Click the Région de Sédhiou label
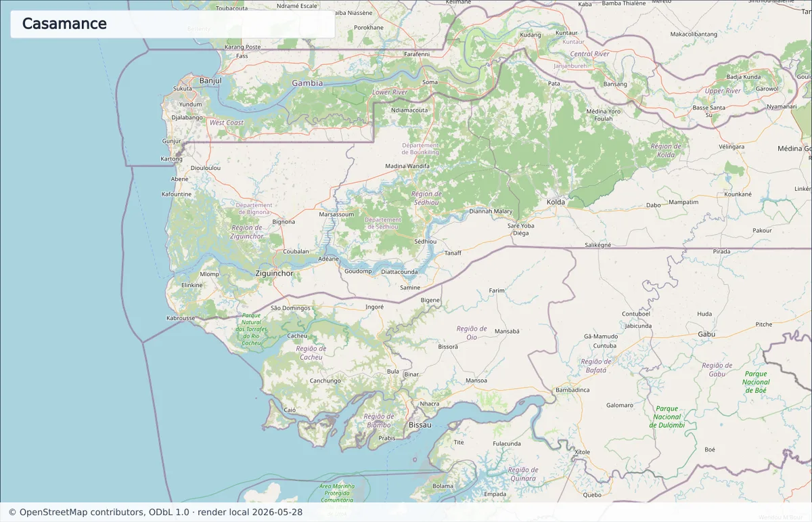This screenshot has width=812, height=522. pos(426,198)
